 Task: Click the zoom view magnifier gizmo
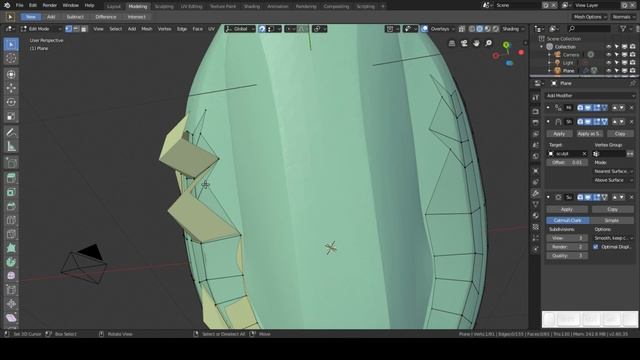tap(489, 43)
